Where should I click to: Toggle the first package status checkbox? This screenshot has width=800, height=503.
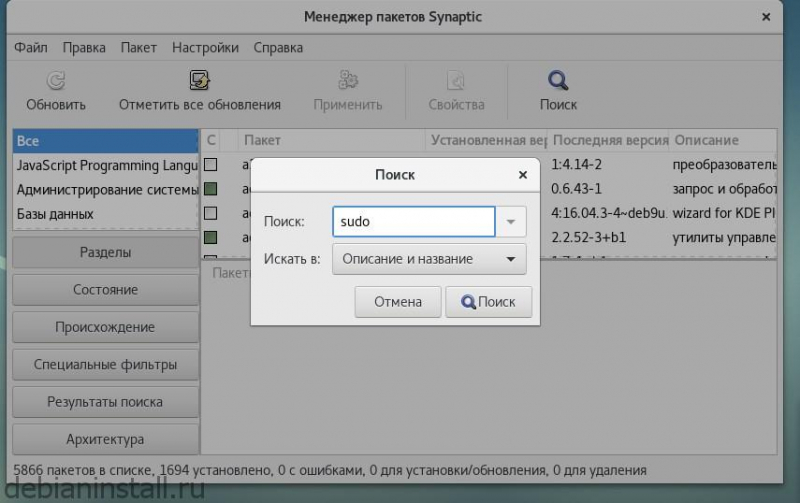click(211, 164)
